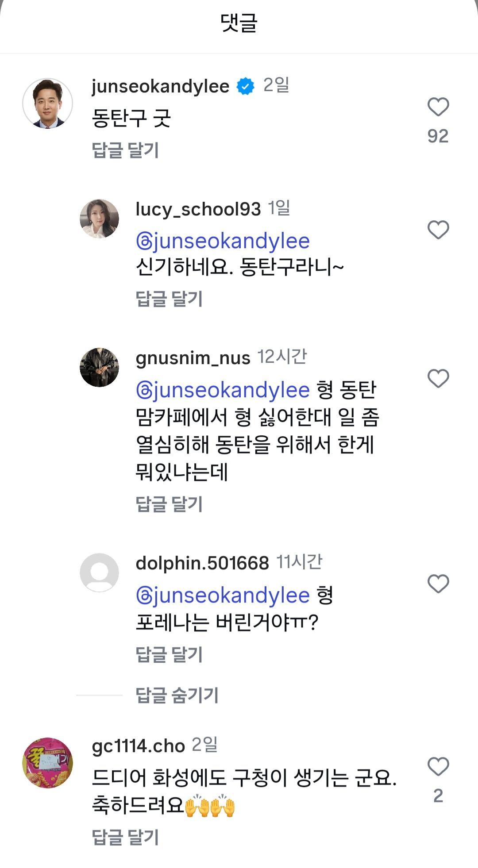Open gnusnim_nus's profile picture
This screenshot has height=868, width=478.
click(100, 368)
